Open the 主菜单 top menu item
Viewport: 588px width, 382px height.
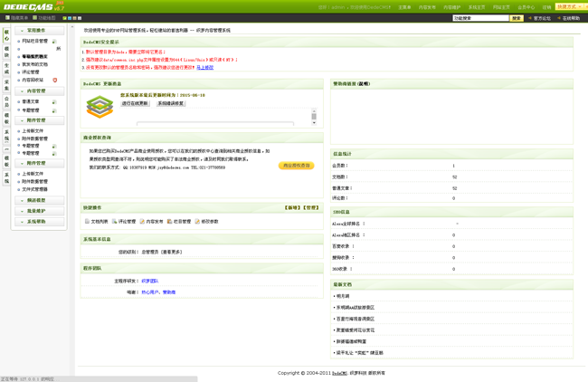(404, 7)
